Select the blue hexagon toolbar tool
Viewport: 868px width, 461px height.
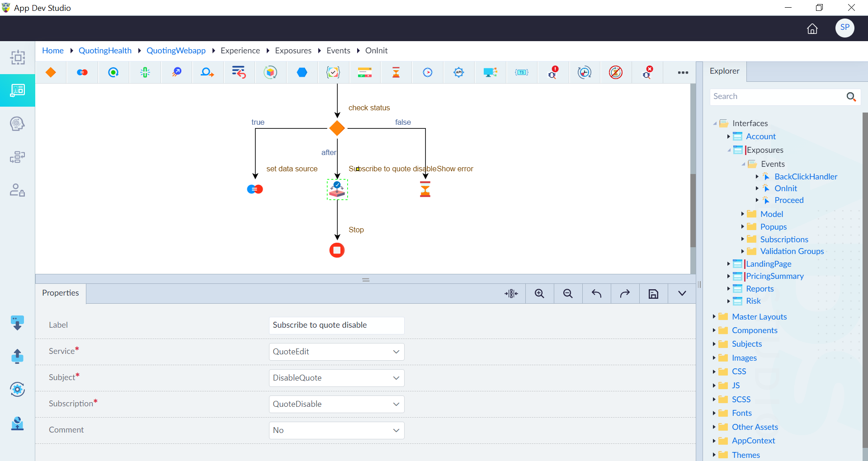tap(302, 72)
